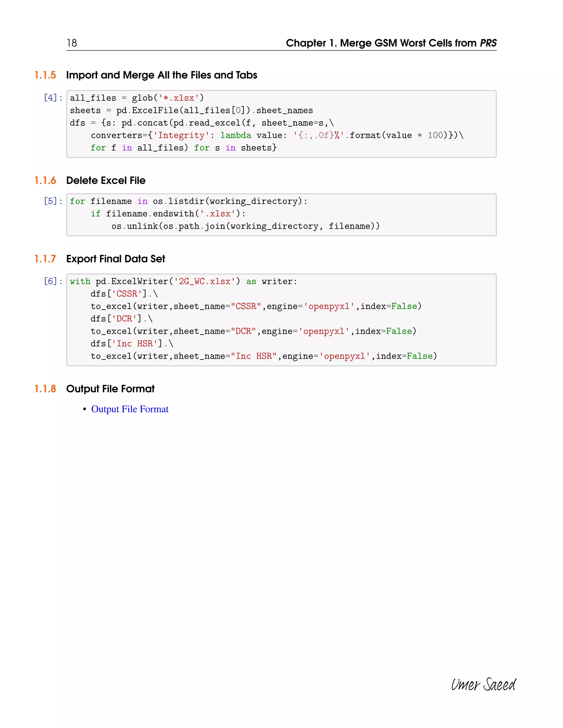Image resolution: width=563 pixels, height=728 pixels.
Task: Click to_excel line with sheet_name="DCR"
Action: tap(253, 331)
